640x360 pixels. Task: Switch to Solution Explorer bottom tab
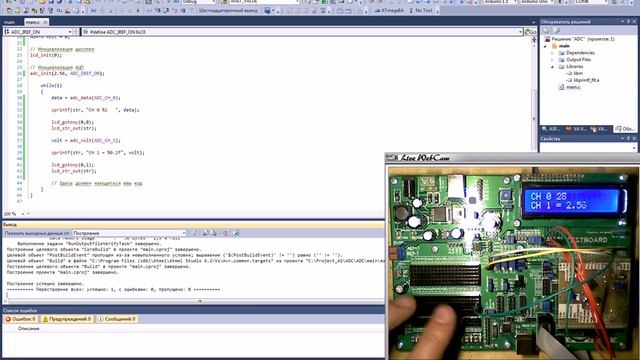coord(626,129)
